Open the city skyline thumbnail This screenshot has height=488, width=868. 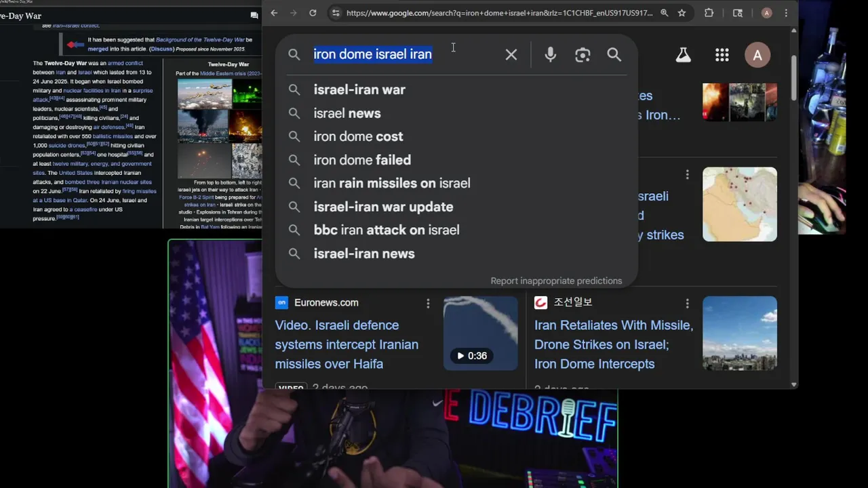[x=740, y=333]
